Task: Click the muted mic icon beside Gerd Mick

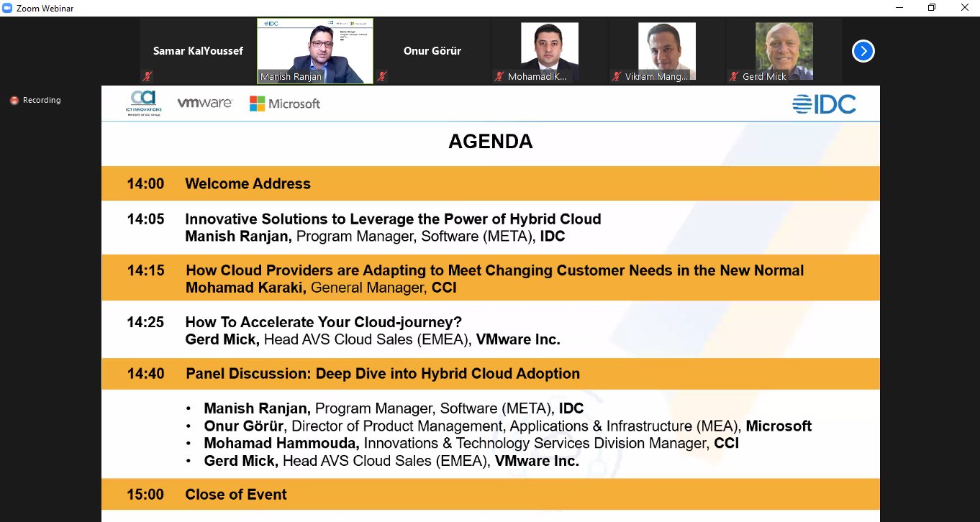Action: tap(734, 76)
